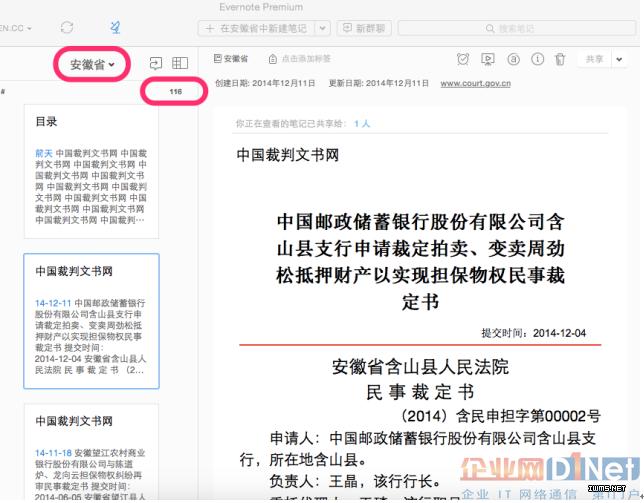Open the www.court.gov.cn source link
The height and width of the screenshot is (503, 644).
coord(475,83)
